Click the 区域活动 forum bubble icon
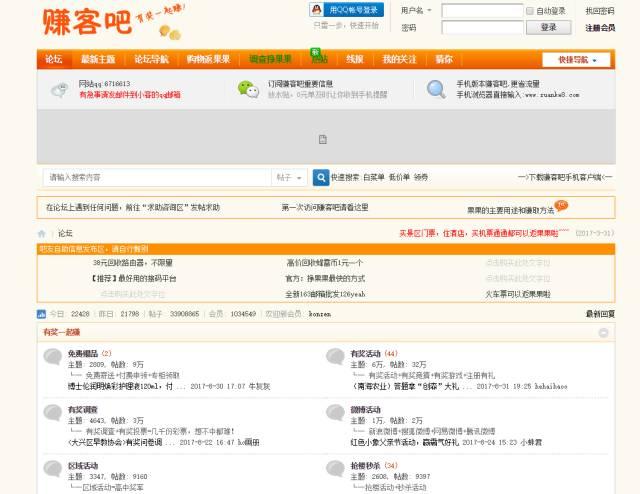 (x=53, y=468)
